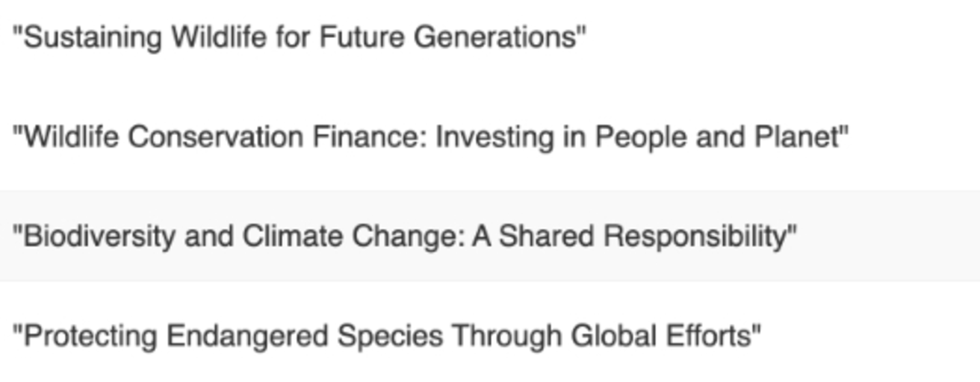This screenshot has width=980, height=382.
Task: Click the Climate Change theme answer
Action: point(490,236)
